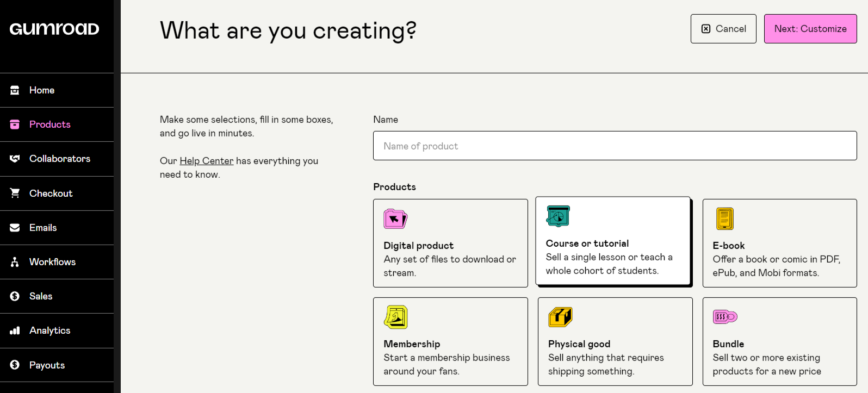The height and width of the screenshot is (393, 868).
Task: Click the Emails envelope icon
Action: coord(15,228)
